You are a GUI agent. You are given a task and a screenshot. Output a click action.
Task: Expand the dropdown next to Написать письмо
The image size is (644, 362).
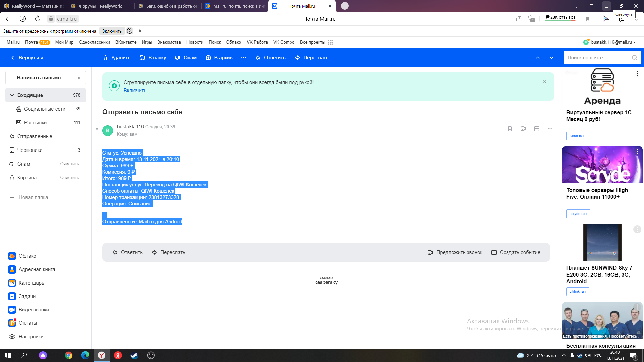[79, 78]
